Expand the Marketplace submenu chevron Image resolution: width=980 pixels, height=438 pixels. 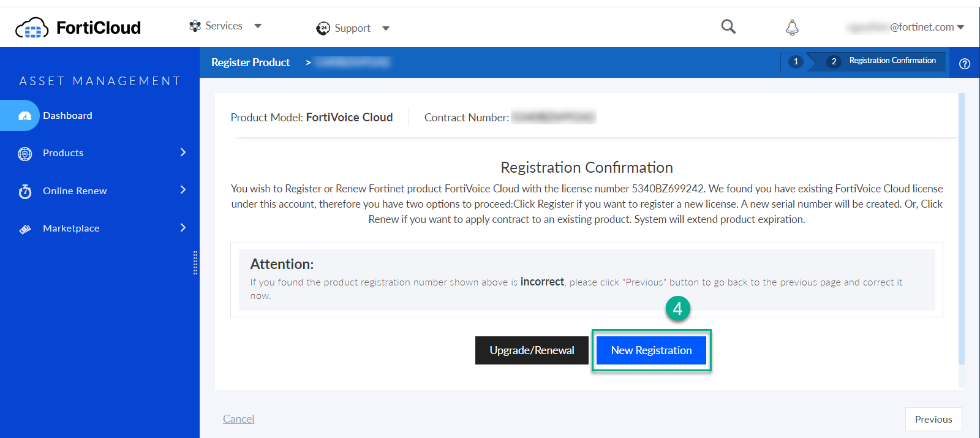(183, 228)
